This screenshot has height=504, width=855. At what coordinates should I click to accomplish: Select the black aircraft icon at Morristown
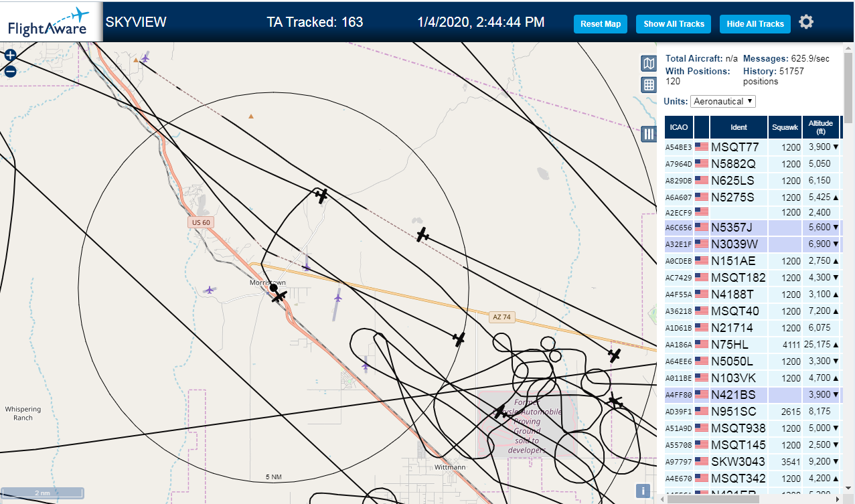[280, 295]
